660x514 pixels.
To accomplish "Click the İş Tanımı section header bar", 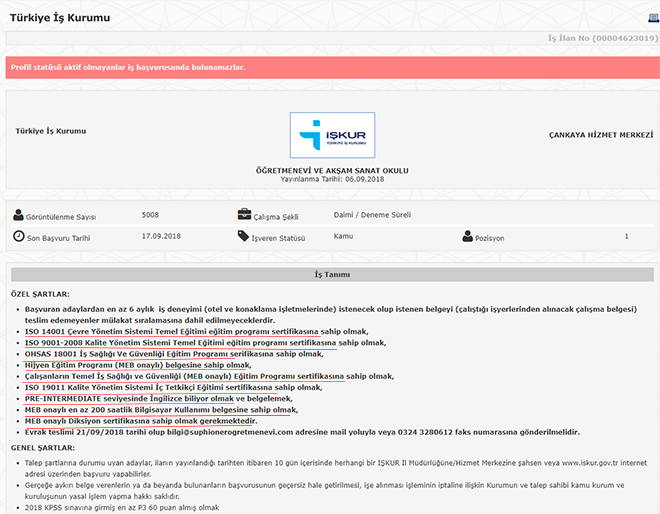I will (x=332, y=274).
